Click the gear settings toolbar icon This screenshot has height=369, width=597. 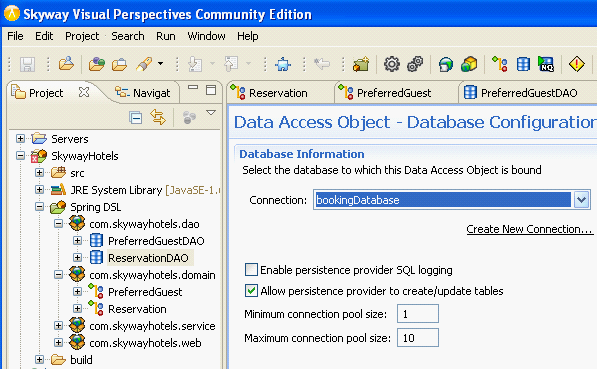coord(392,64)
